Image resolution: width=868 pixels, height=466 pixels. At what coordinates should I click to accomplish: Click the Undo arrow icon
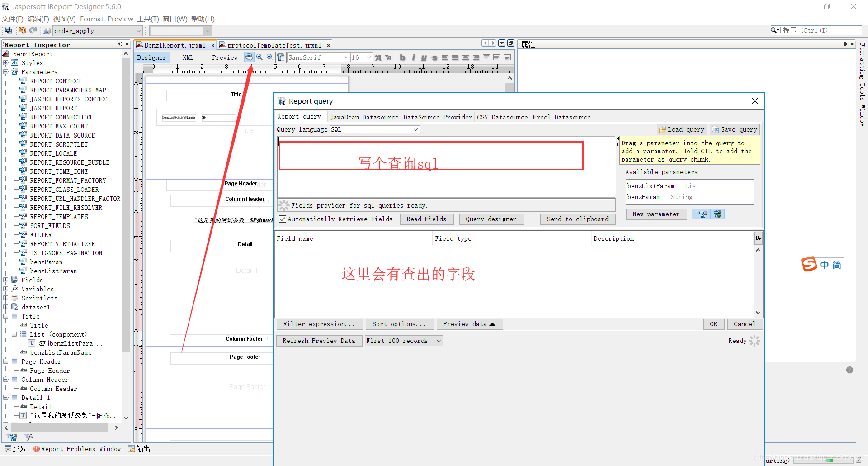pos(22,30)
